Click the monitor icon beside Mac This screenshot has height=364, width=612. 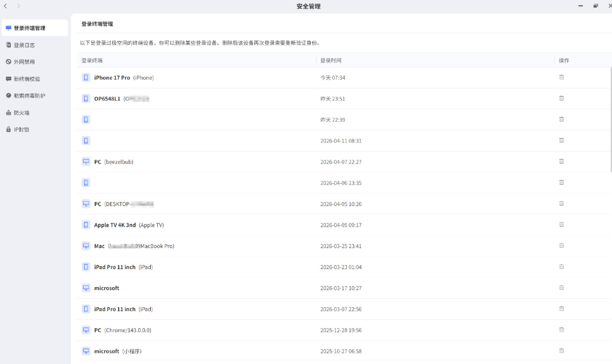coord(86,246)
